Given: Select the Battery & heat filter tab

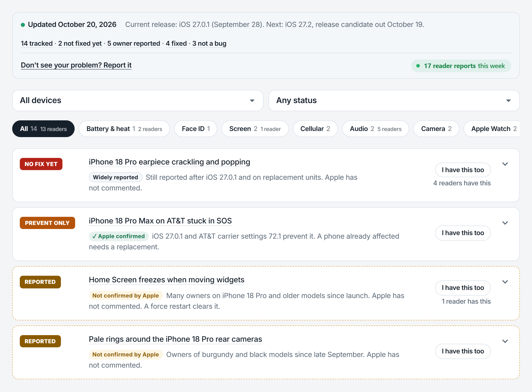Looking at the screenshot, I should (124, 129).
